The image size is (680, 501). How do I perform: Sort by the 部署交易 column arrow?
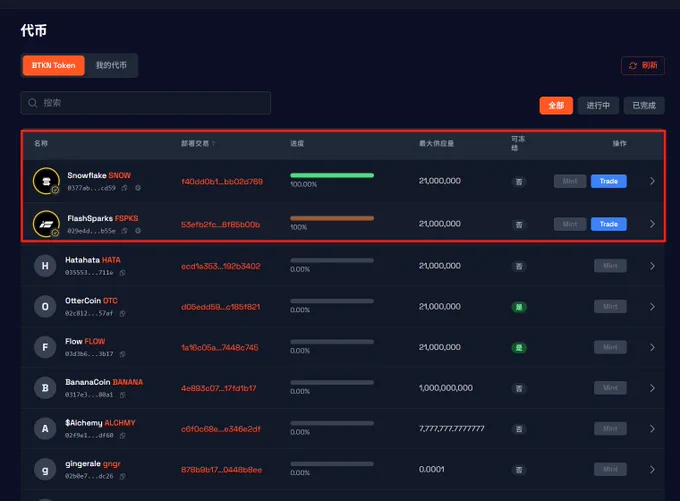214,144
